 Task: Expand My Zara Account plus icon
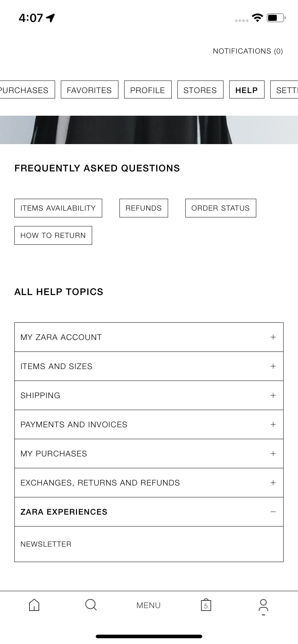pos(273,337)
